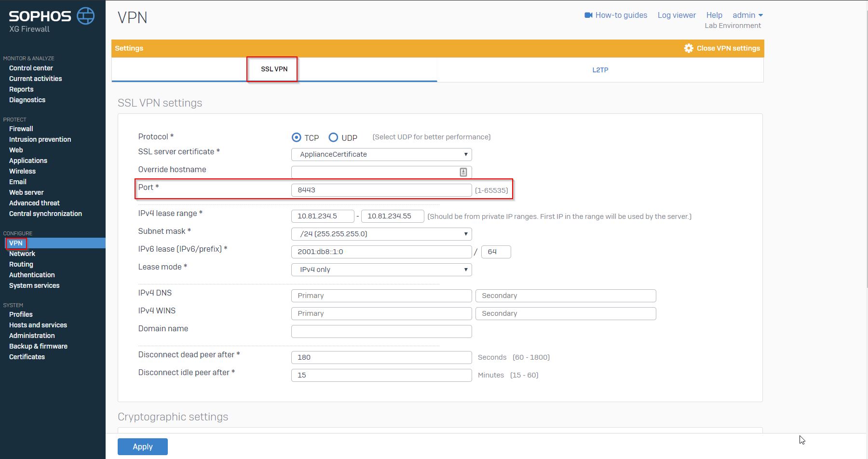Open the Log viewer link
The width and height of the screenshot is (868, 459).
(x=677, y=15)
